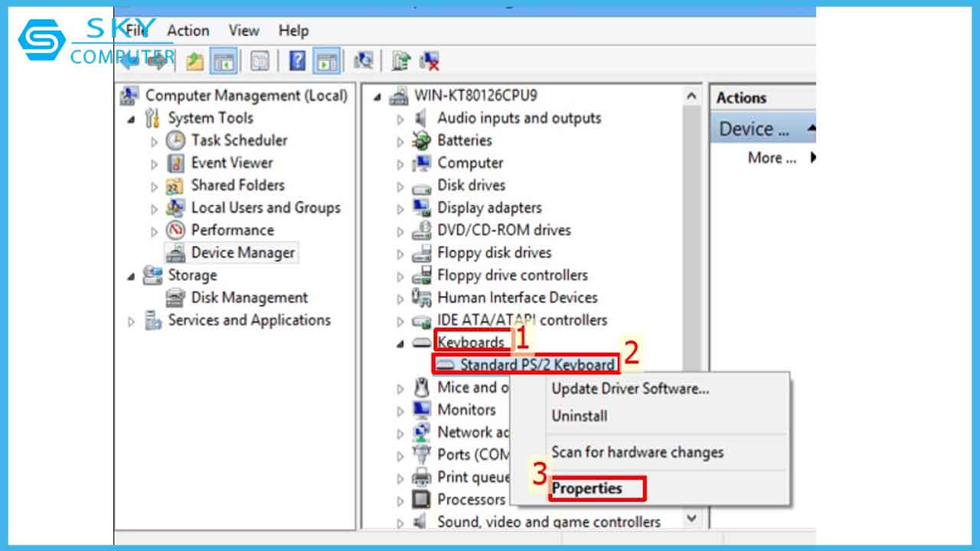The width and height of the screenshot is (980, 551).
Task: Expand the Display adapters node
Action: 400,209
